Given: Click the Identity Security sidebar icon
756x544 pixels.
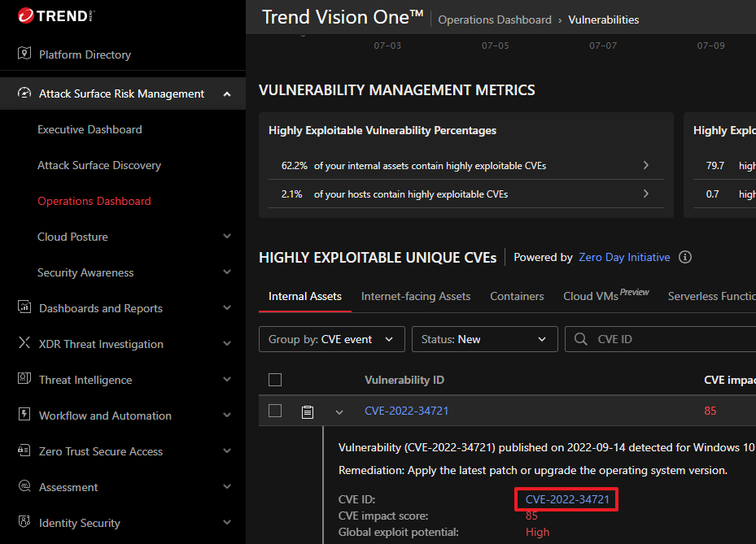Looking at the screenshot, I should tap(24, 523).
